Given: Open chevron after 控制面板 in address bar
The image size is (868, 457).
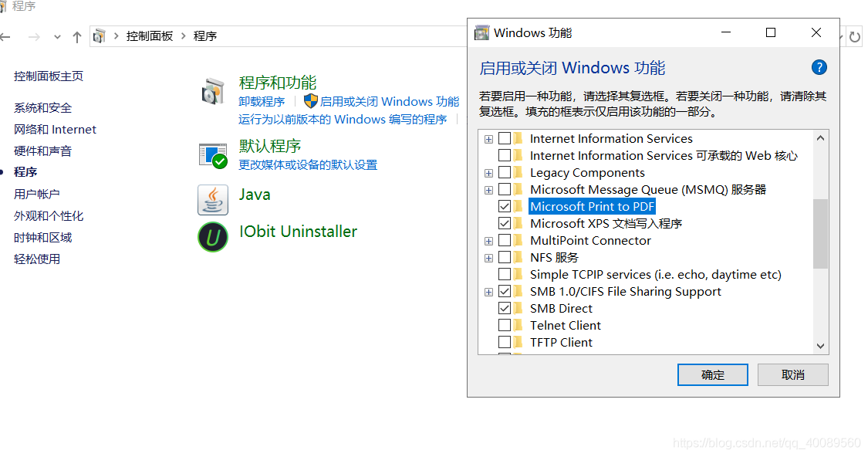Looking at the screenshot, I should [x=183, y=36].
